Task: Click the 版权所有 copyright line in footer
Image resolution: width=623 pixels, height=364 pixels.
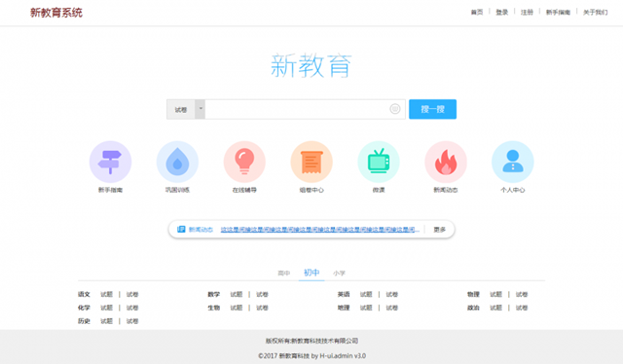Action: (x=311, y=341)
